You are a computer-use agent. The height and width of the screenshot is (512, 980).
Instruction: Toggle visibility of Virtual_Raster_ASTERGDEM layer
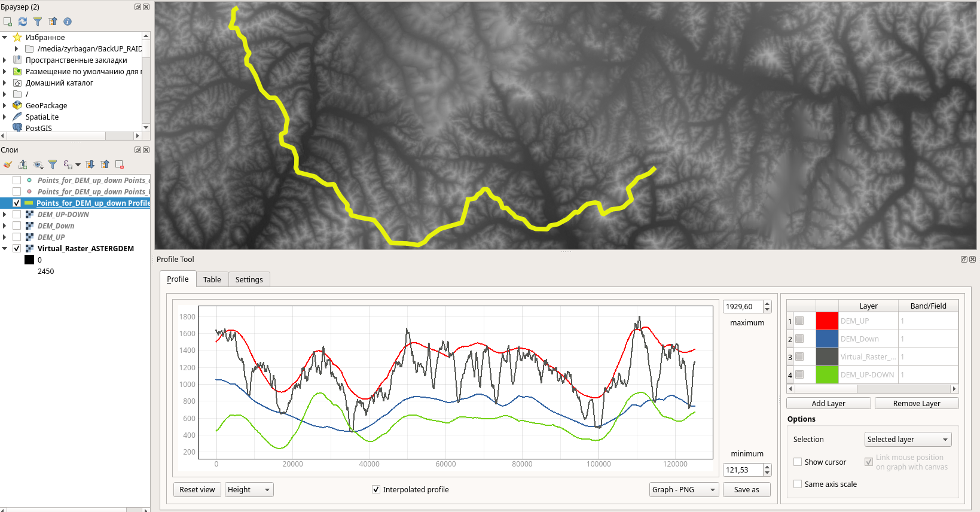[x=17, y=248]
